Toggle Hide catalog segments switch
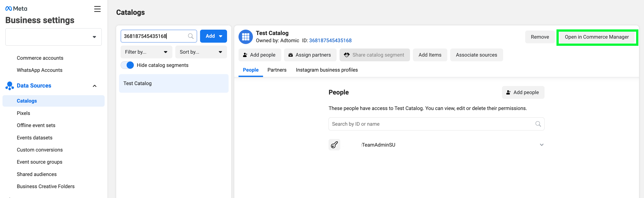 (127, 65)
